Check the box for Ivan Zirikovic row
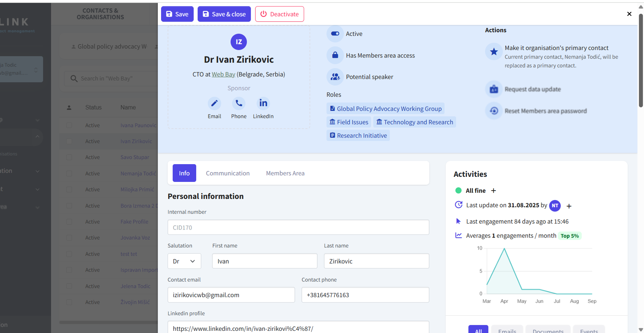The width and height of the screenshot is (644, 333). click(x=69, y=141)
